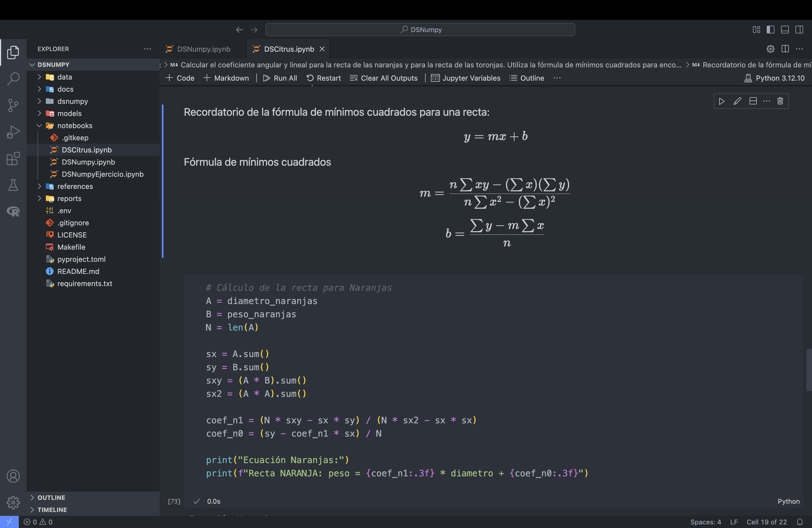Image resolution: width=812 pixels, height=528 pixels.
Task: Close the DSCitrus.ipynb tab
Action: 322,49
